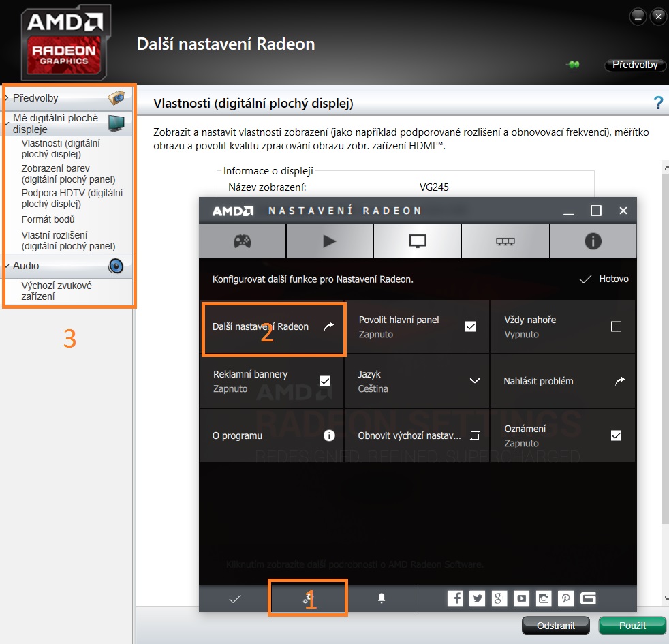This screenshot has height=644, width=669.
Task: Toggle Povolit hlavní panel checkbox
Action: click(470, 326)
